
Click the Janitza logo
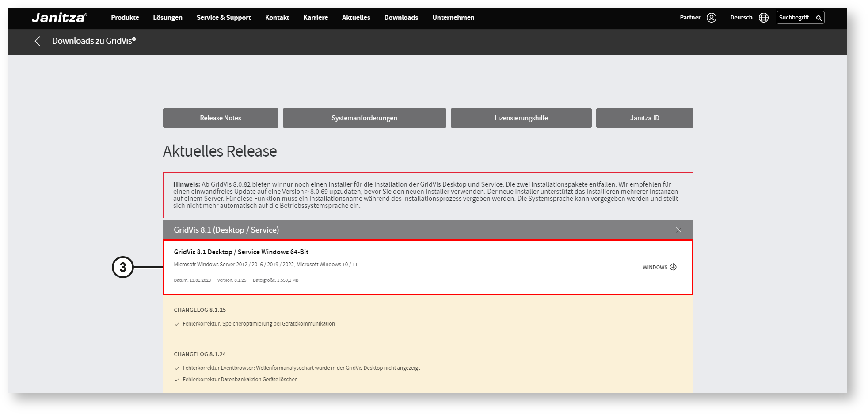click(x=59, y=18)
